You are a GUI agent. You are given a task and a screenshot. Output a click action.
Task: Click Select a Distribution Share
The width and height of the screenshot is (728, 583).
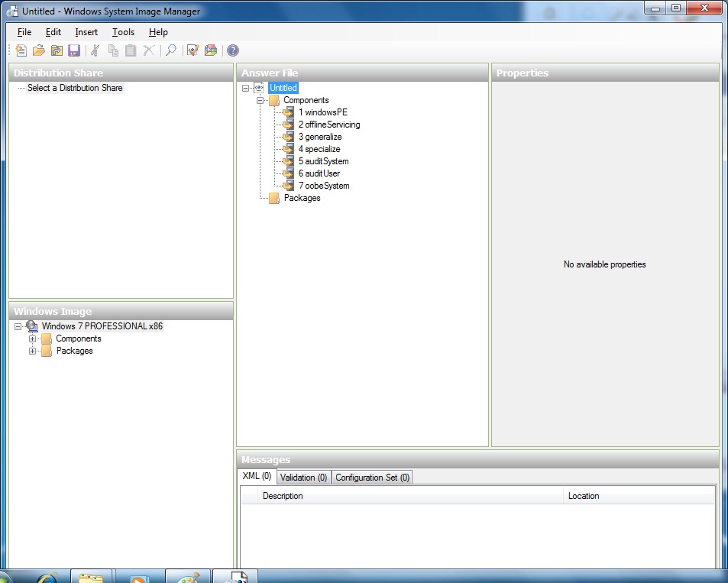tap(75, 88)
